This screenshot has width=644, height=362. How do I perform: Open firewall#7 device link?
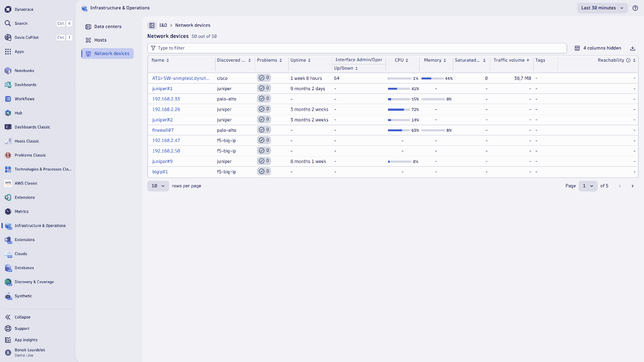click(x=163, y=130)
